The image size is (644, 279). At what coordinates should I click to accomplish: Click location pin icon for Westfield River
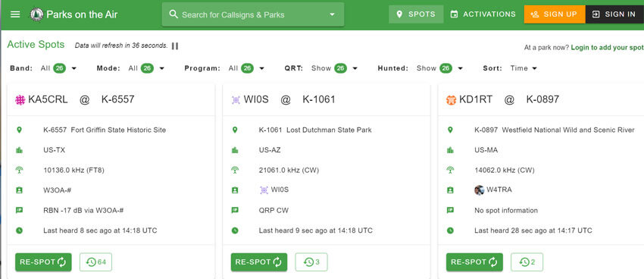[x=450, y=130]
